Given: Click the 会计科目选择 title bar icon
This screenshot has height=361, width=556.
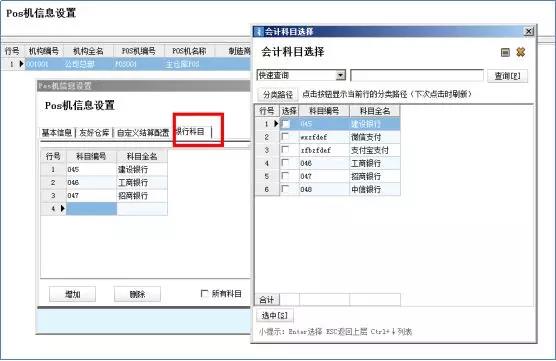Looking at the screenshot, I should (x=259, y=32).
